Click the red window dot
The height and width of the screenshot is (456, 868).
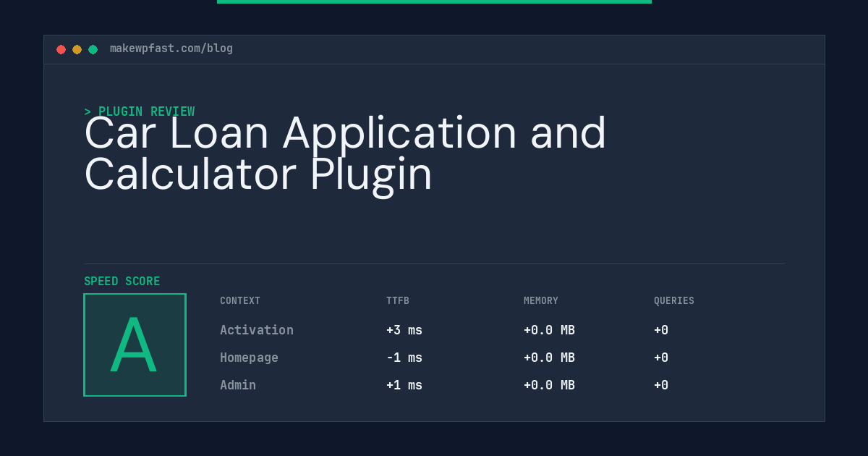(61, 49)
